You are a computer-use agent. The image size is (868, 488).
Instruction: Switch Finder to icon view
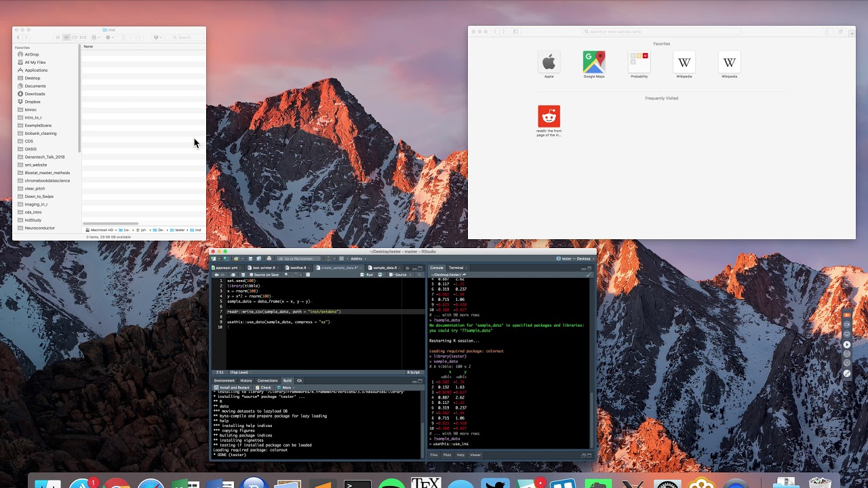(58, 37)
